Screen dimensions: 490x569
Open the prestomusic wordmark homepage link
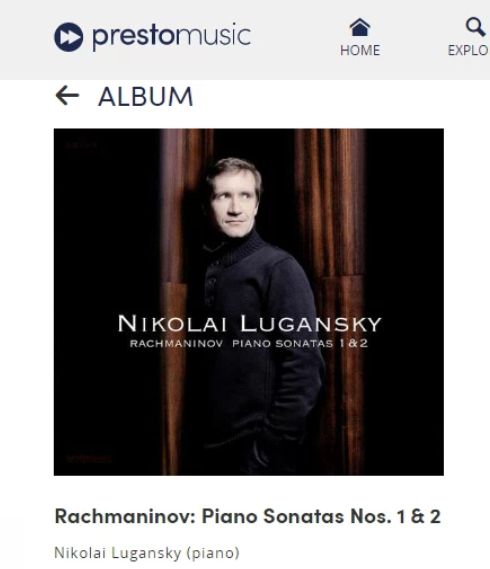pos(171,36)
